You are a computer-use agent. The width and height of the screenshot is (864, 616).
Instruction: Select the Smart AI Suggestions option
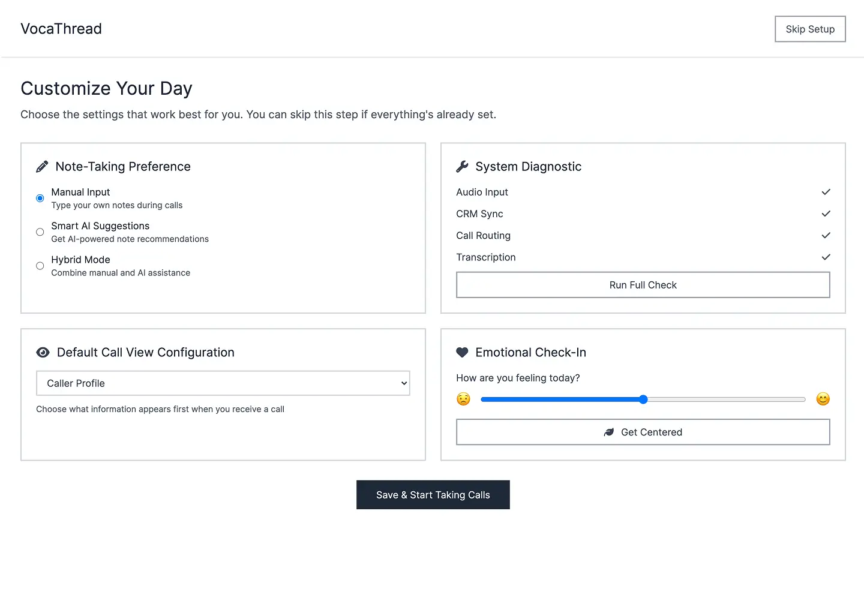(x=40, y=232)
